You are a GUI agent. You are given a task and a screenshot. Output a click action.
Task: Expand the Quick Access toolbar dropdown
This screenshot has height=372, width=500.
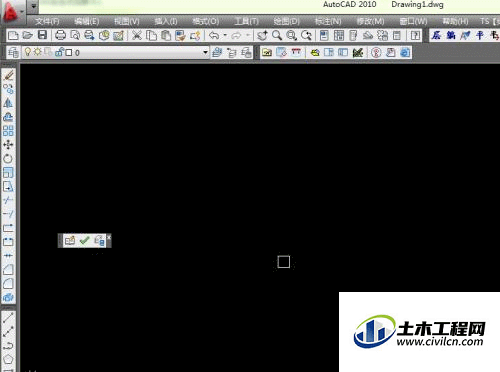click(33, 6)
